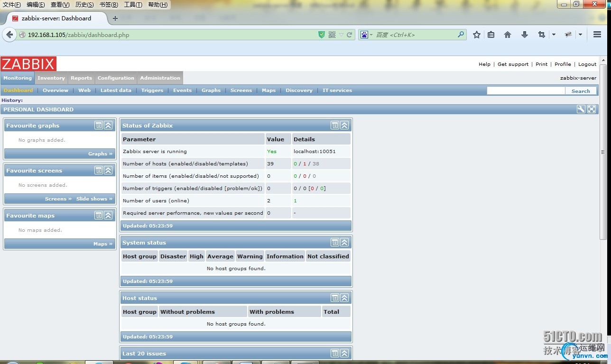Image resolution: width=611 pixels, height=364 pixels.
Task: Open the Overview submenu link
Action: tap(56, 90)
